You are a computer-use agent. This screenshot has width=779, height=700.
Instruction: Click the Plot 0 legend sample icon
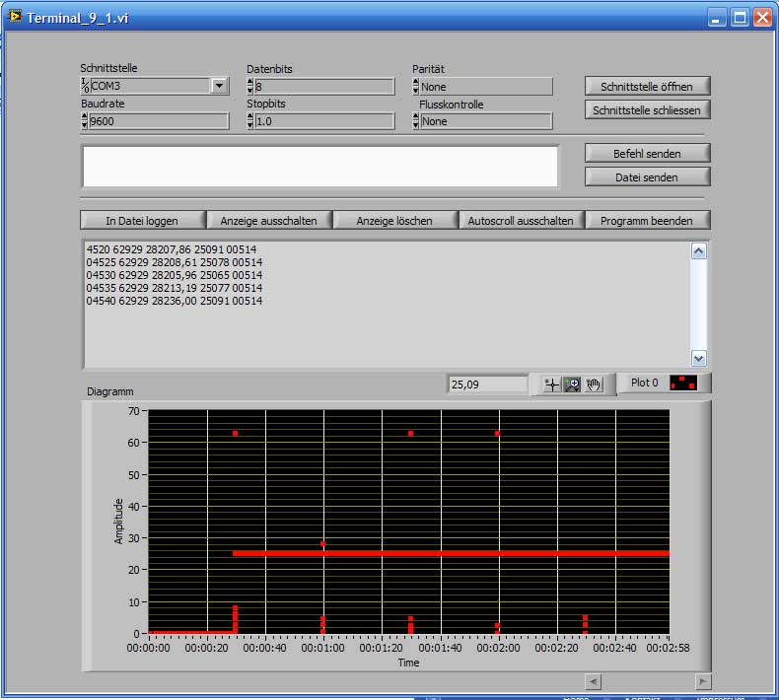tap(683, 383)
